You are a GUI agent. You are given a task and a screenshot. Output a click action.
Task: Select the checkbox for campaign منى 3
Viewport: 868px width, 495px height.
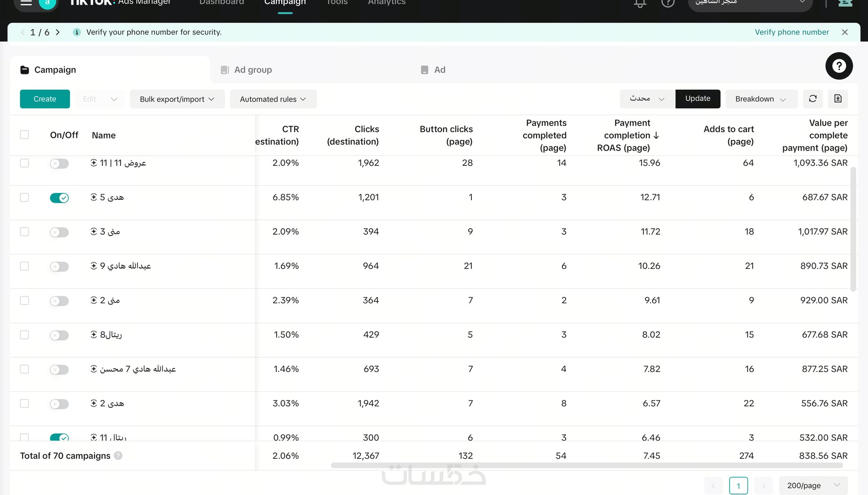point(25,232)
